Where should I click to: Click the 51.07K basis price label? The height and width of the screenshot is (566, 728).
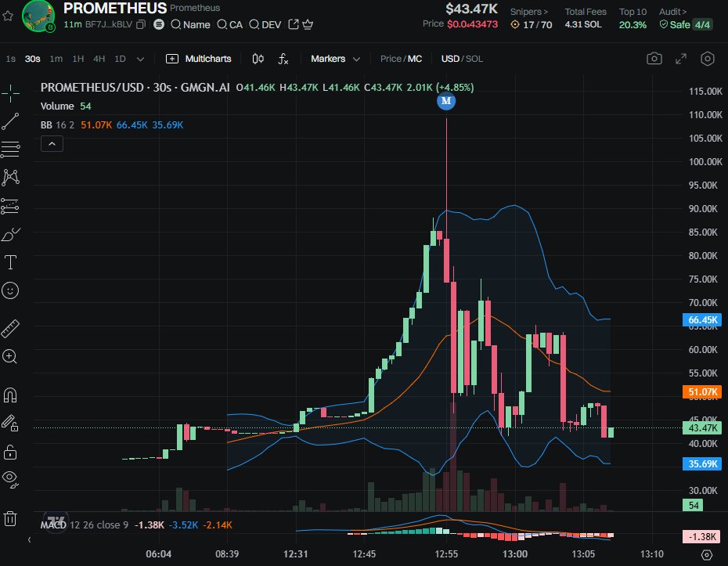pos(702,392)
